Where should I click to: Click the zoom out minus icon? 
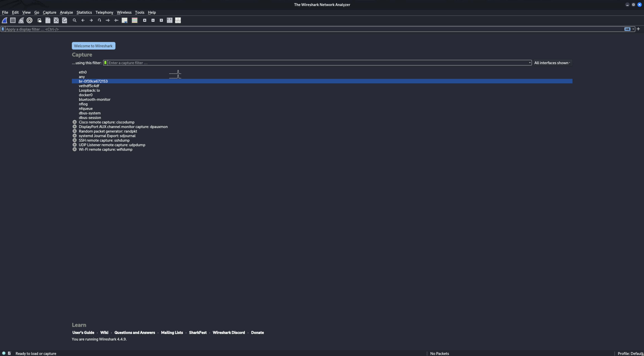(153, 20)
